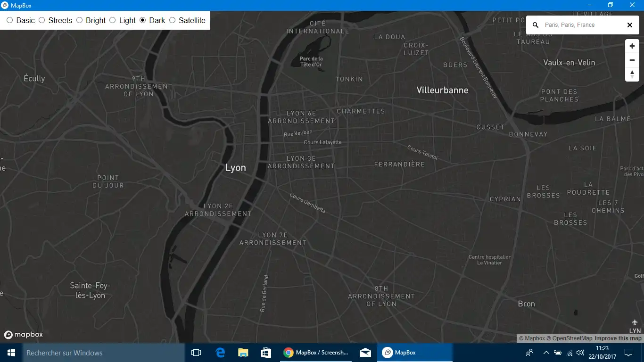644x362 pixels.
Task: Click the TONKIN neighborhood label
Action: [349, 79]
